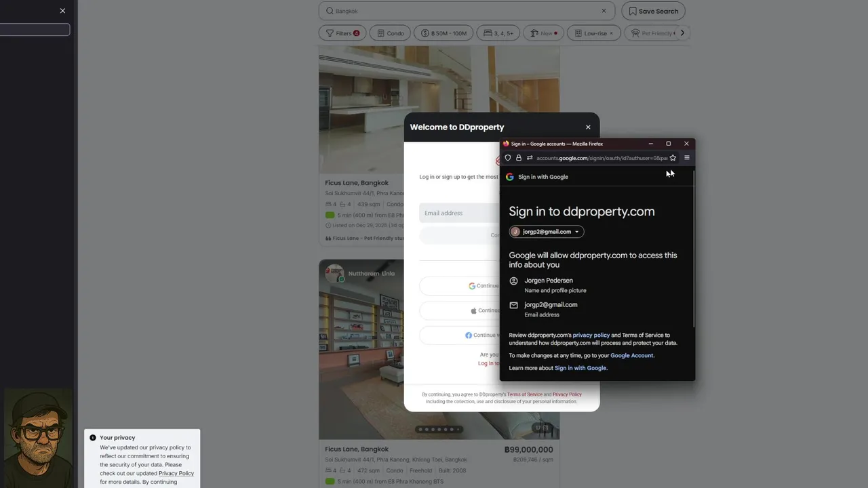Open the photo count badge on the listing image
Viewport: 868px width, 488px height.
(541, 428)
